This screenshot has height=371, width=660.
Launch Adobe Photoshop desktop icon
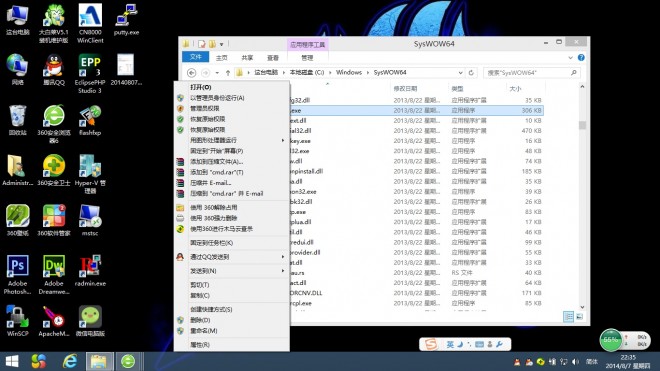click(x=17, y=274)
